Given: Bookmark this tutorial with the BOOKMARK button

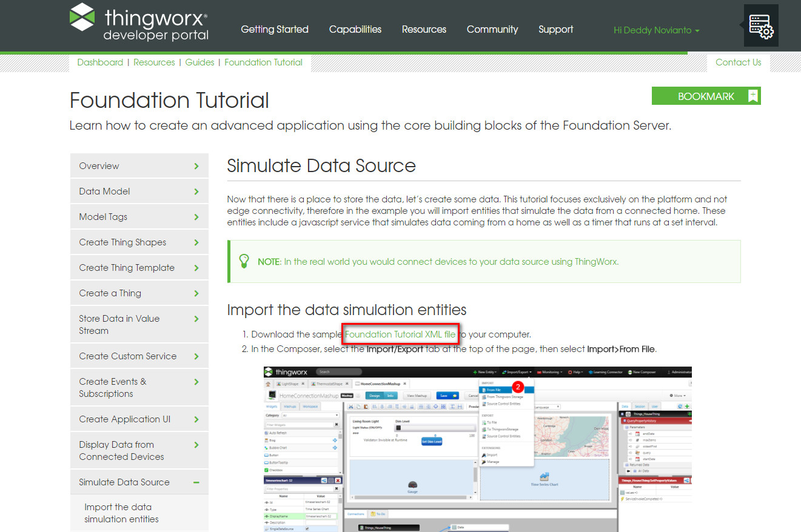Looking at the screenshot, I should tap(706, 96).
